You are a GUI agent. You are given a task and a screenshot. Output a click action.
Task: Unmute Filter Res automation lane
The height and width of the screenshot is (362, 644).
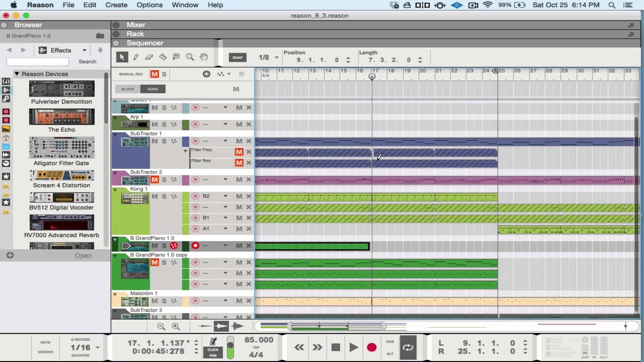point(239,163)
